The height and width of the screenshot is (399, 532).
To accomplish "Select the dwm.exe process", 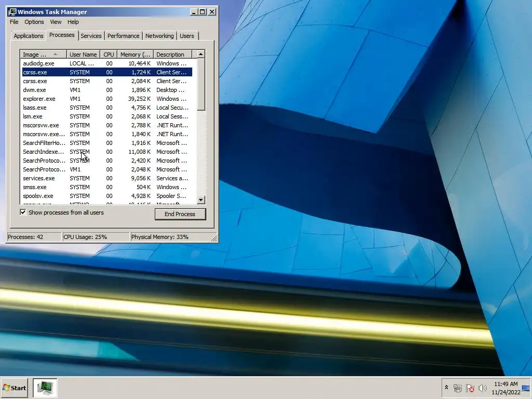I will [x=107, y=90].
